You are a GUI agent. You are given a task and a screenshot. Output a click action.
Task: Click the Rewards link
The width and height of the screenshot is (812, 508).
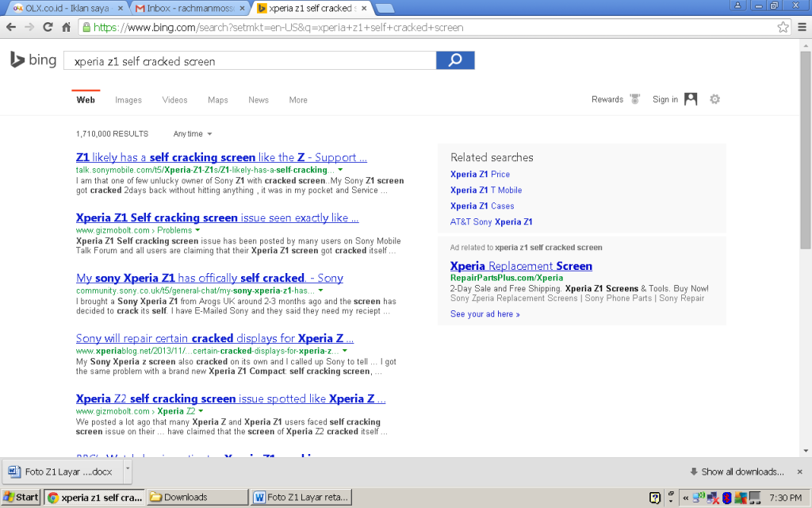click(607, 99)
